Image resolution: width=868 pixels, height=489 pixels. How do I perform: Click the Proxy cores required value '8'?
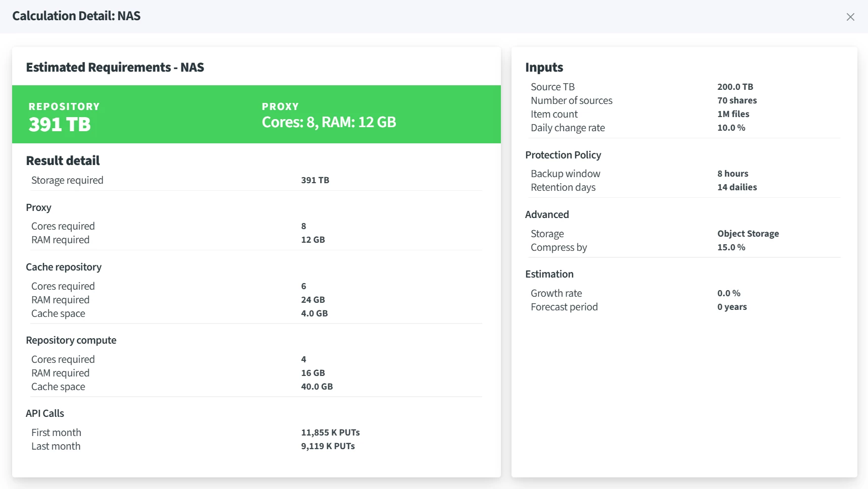click(303, 226)
